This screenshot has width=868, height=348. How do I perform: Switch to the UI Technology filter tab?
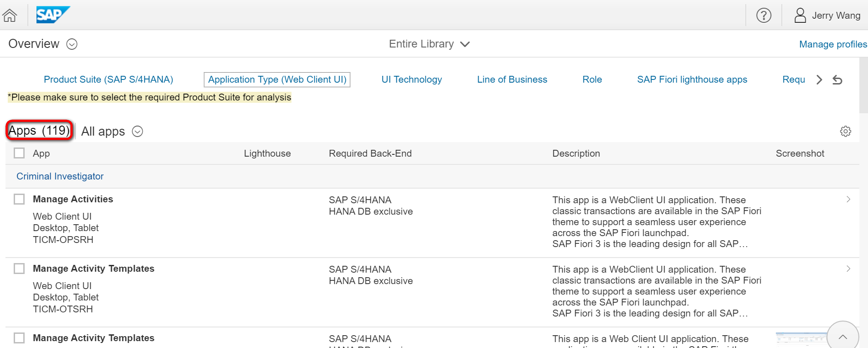411,79
